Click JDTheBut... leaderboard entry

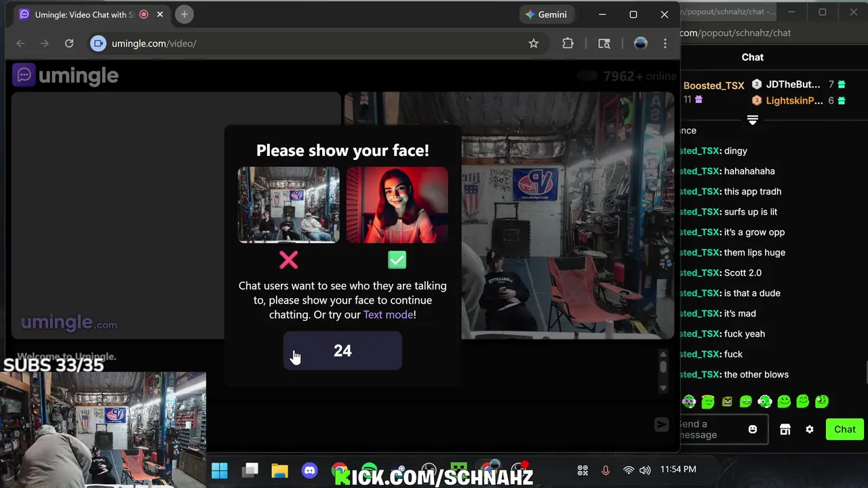pyautogui.click(x=793, y=85)
